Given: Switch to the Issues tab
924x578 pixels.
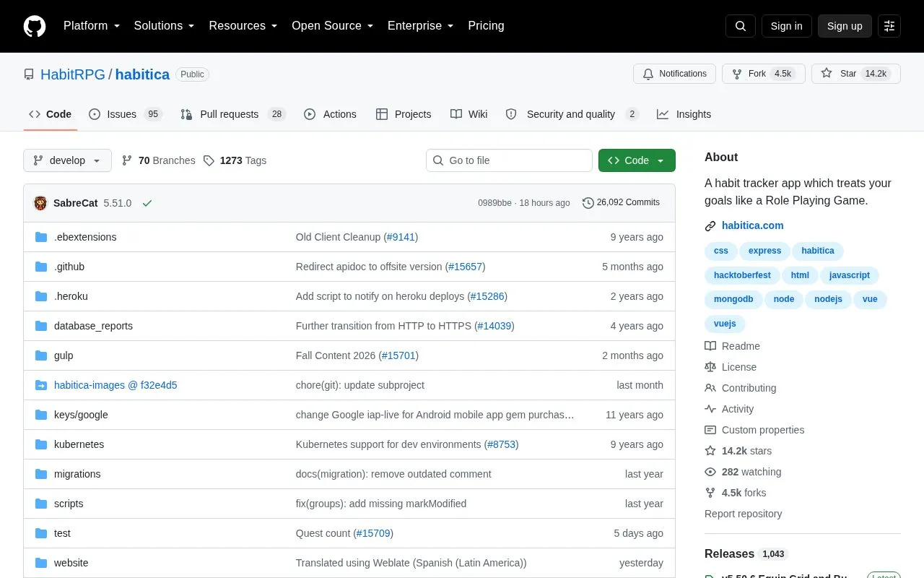Looking at the screenshot, I should (126, 114).
